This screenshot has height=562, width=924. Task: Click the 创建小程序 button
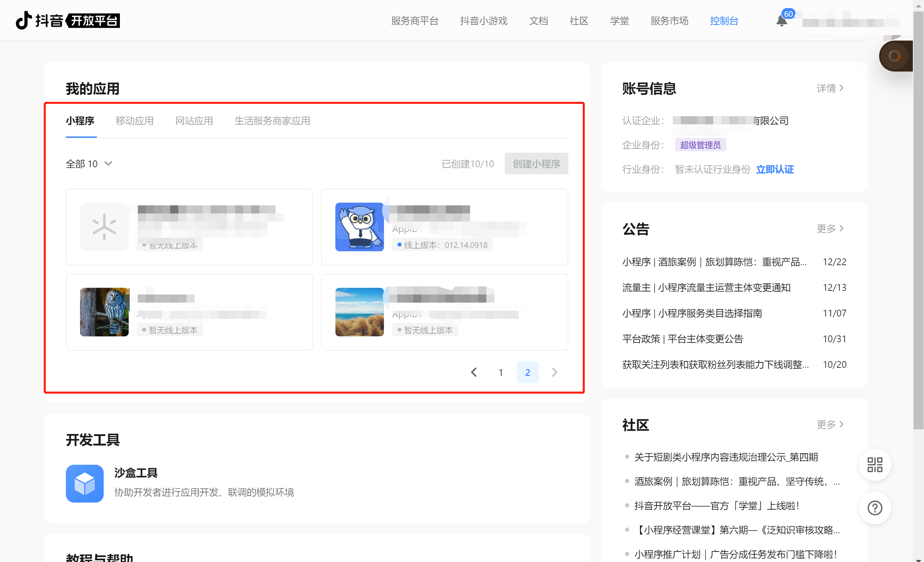(536, 163)
